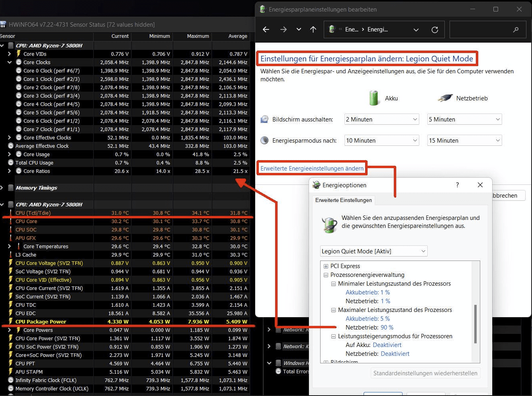Click the CPU Package Power lightning icon
This screenshot has width=532, height=396.
tap(11, 322)
